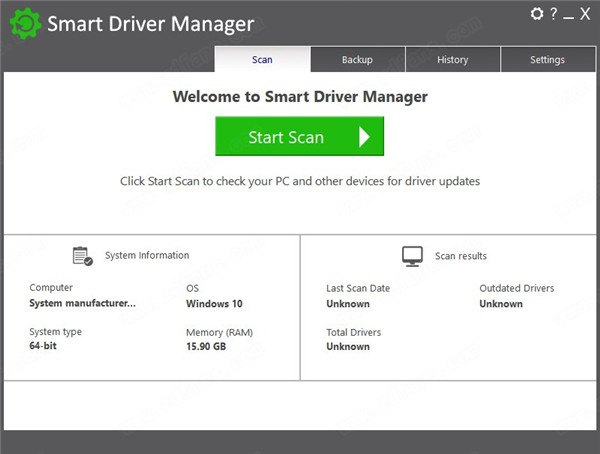Switch to the Scan tab
The width and height of the screenshot is (600, 454).
[x=262, y=60]
